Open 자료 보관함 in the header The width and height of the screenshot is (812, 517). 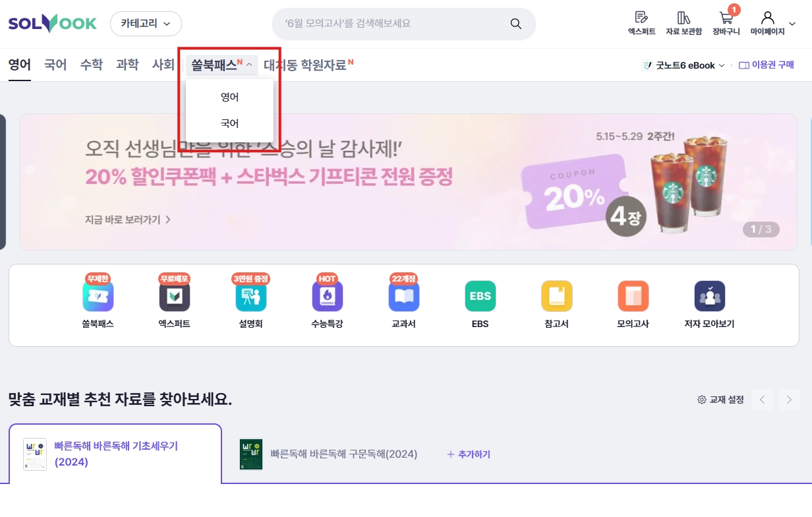[x=684, y=22]
